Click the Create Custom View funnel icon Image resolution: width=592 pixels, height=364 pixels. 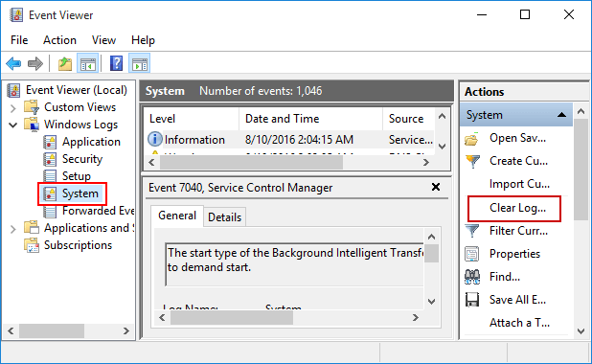[472, 161]
